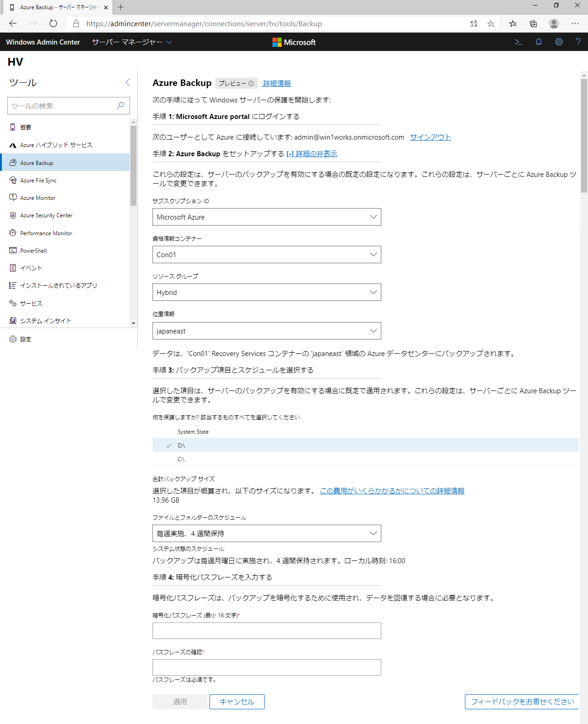This screenshot has width=588, height=724.
Task: Open the notifications bell icon
Action: [539, 42]
